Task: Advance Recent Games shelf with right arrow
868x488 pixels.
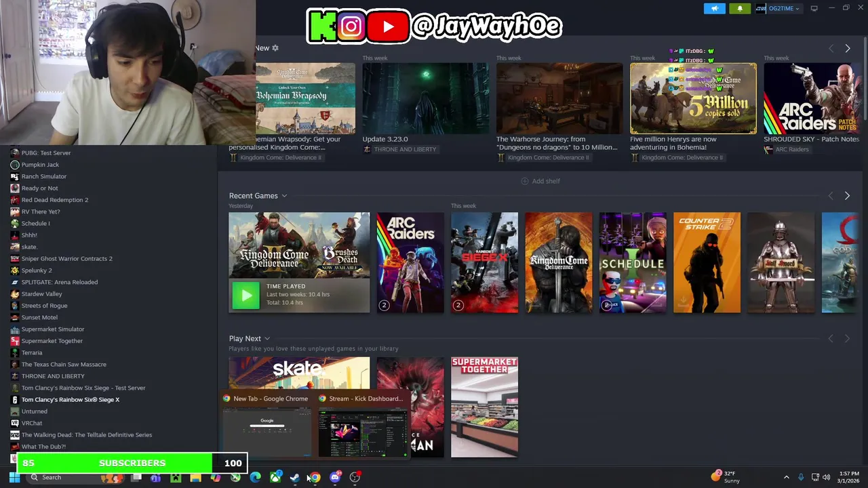Action: pos(847,196)
